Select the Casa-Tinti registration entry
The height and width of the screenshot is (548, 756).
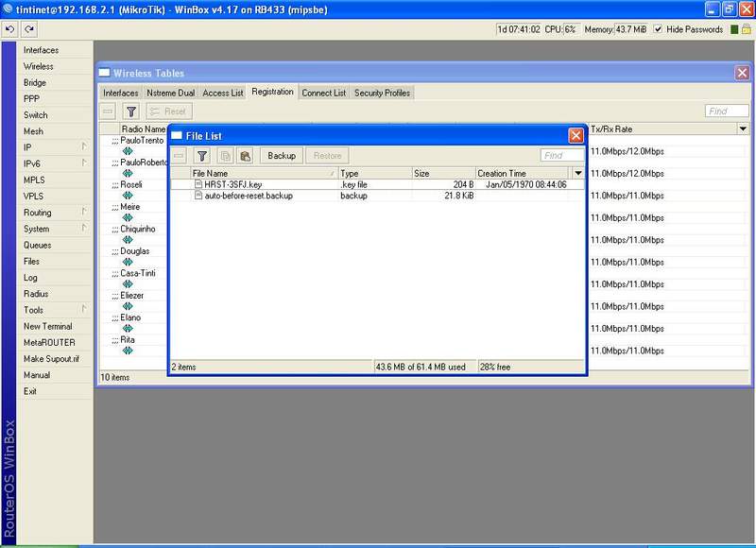point(138,273)
